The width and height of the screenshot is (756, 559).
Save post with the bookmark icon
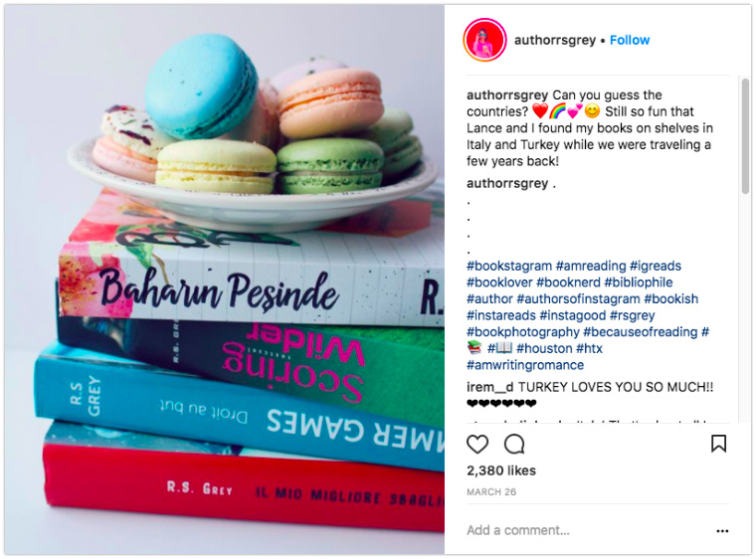coord(718,444)
